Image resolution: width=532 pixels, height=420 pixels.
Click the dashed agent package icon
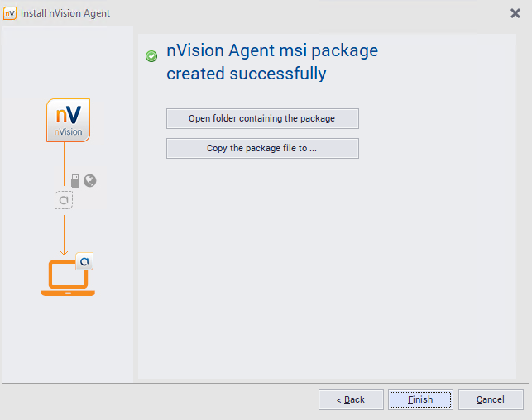click(x=64, y=199)
